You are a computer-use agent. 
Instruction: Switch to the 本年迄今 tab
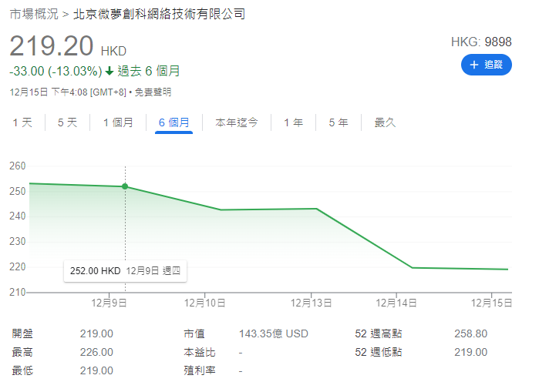tap(237, 122)
